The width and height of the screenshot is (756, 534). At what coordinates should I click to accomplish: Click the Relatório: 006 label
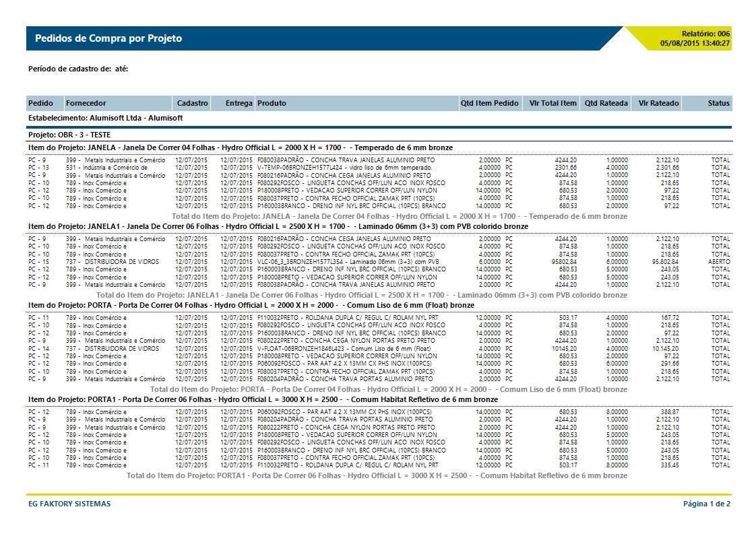(705, 34)
